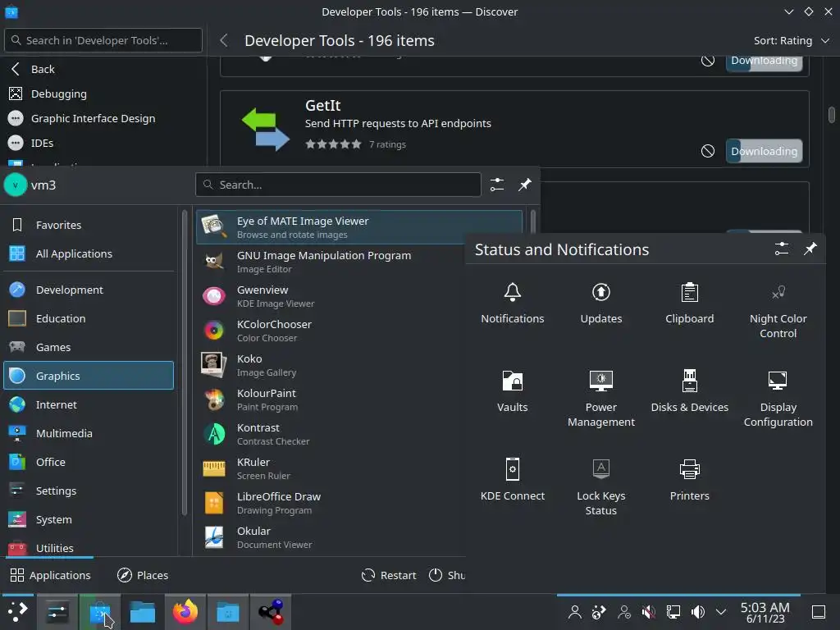This screenshot has height=630, width=840.
Task: Switch to the Places tab
Action: coord(143,575)
